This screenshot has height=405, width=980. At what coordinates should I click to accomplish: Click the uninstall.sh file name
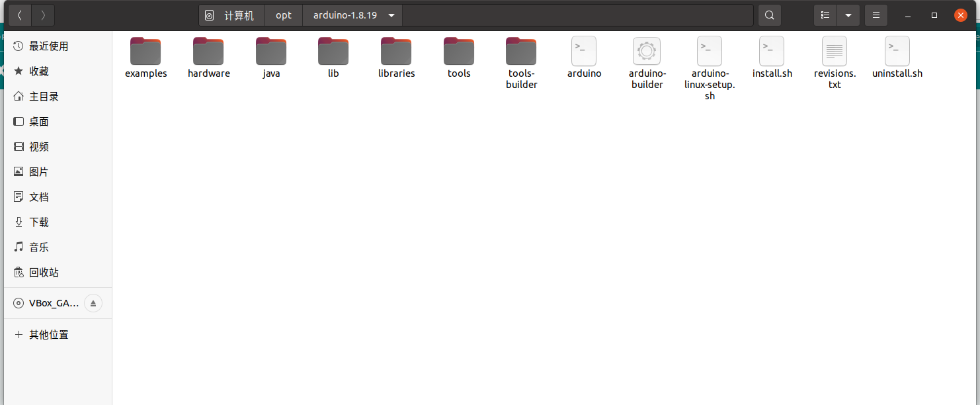[897, 73]
